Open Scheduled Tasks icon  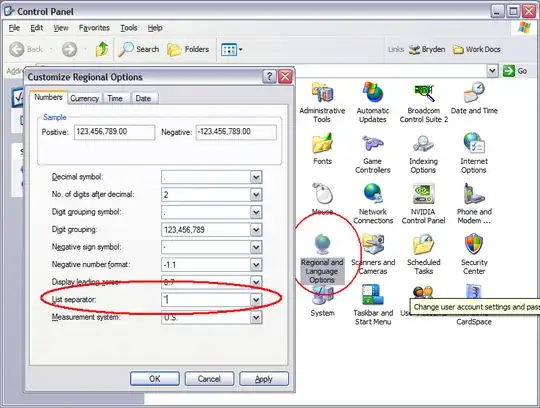click(x=424, y=244)
